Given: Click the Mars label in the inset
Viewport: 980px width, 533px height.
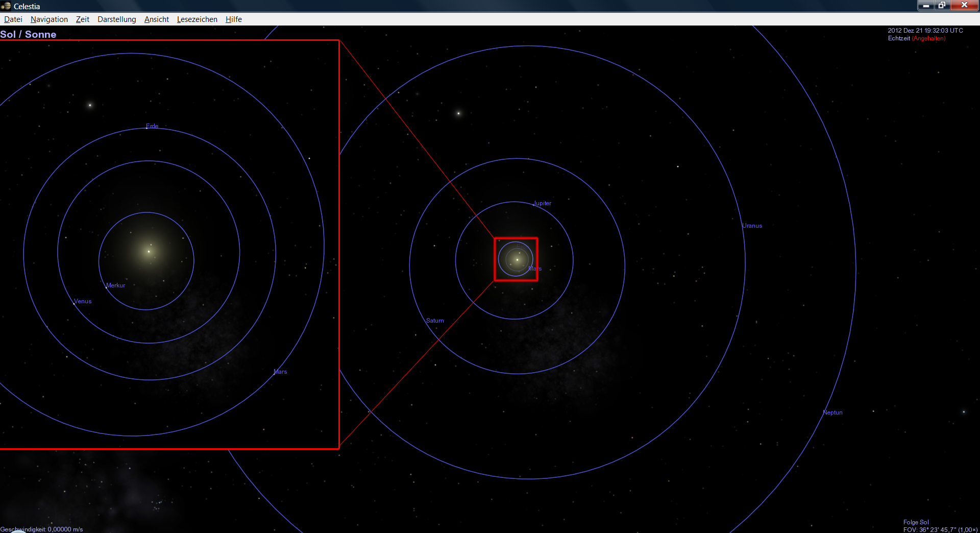Looking at the screenshot, I should pyautogui.click(x=280, y=372).
